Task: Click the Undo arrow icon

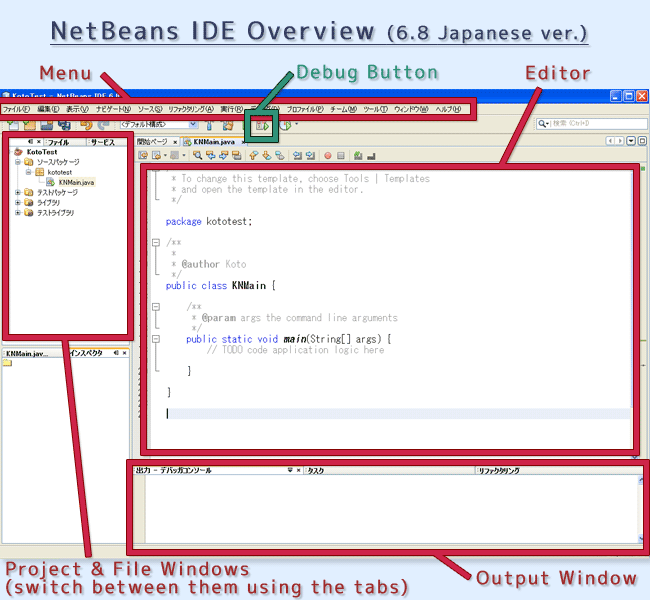Action: [86, 124]
